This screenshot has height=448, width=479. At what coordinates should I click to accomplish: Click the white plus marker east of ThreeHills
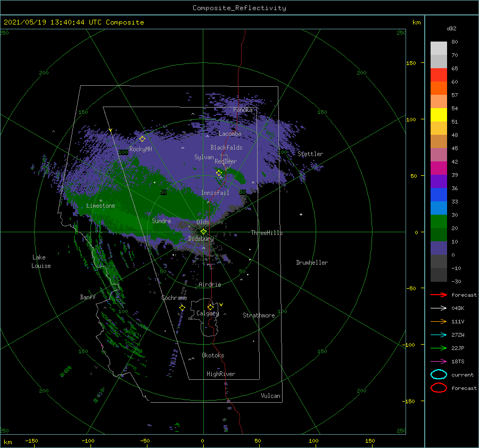click(x=301, y=214)
